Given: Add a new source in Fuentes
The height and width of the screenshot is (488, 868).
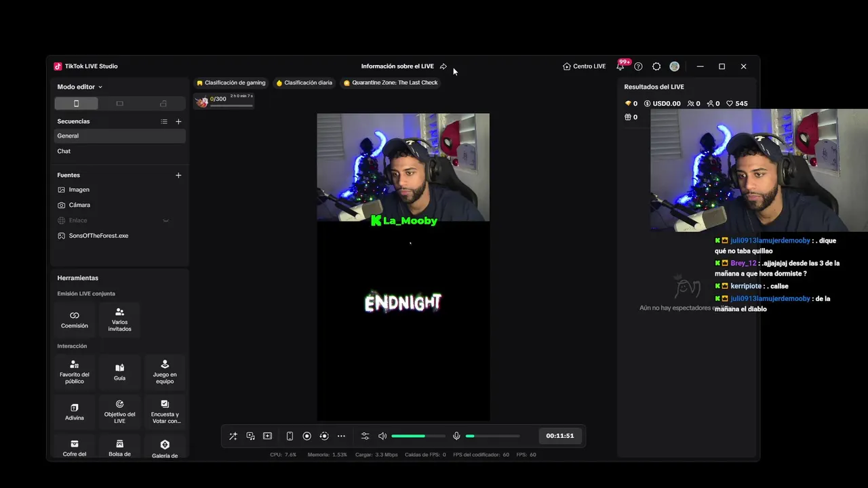Looking at the screenshot, I should click(x=178, y=175).
